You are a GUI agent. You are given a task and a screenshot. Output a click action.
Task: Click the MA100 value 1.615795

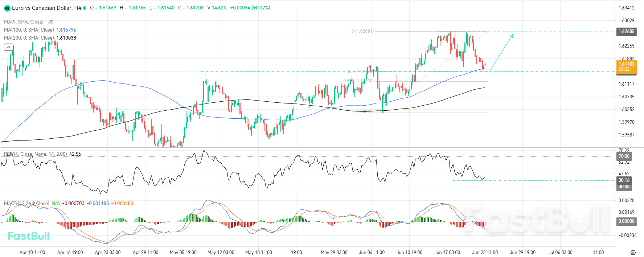click(66, 30)
